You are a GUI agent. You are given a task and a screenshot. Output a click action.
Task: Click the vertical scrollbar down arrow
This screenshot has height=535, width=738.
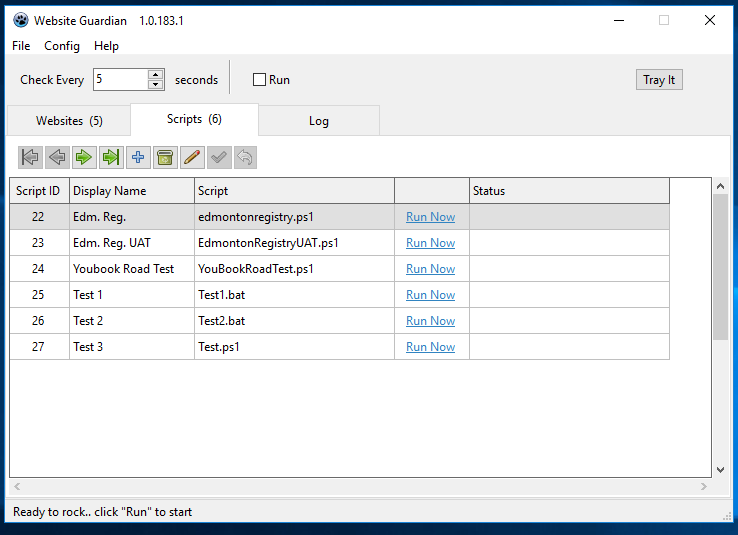coord(720,470)
